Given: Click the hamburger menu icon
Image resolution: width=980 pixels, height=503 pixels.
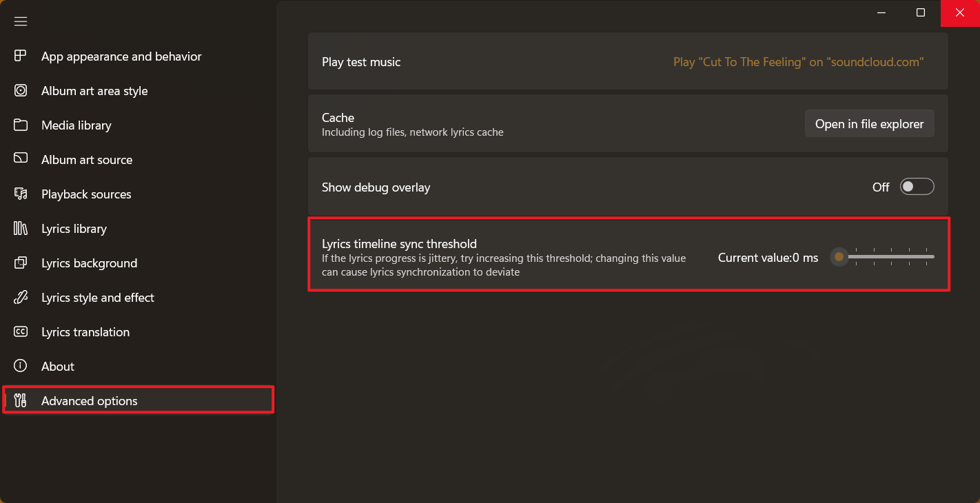Looking at the screenshot, I should pos(21,21).
